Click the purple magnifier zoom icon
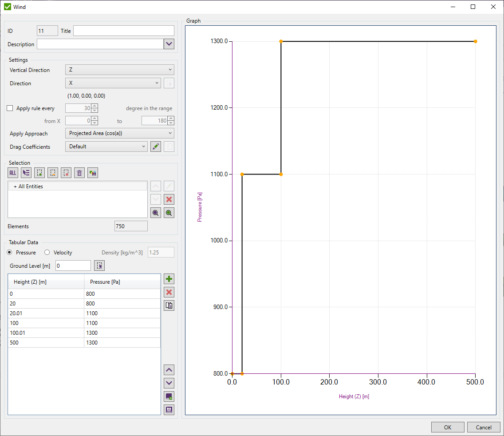Screen dimensions: 504x436 pos(155,213)
